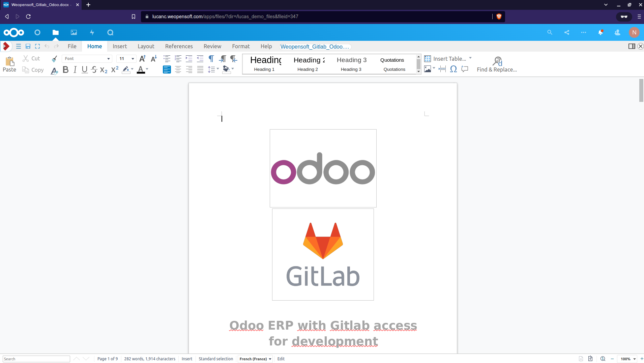The height and width of the screenshot is (363, 644).
Task: Apply Quotations style
Action: [394, 64]
